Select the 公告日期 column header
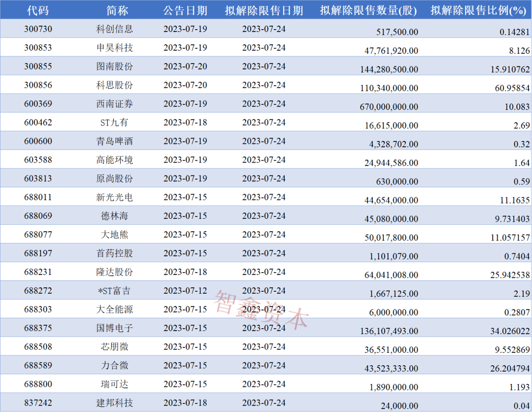The width and height of the screenshot is (532, 412). tap(185, 10)
